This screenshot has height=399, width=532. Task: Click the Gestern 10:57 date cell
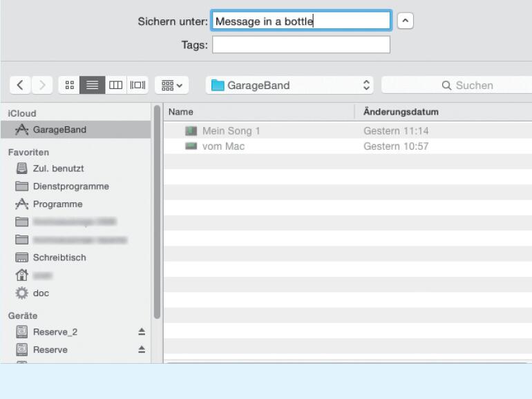(x=396, y=146)
